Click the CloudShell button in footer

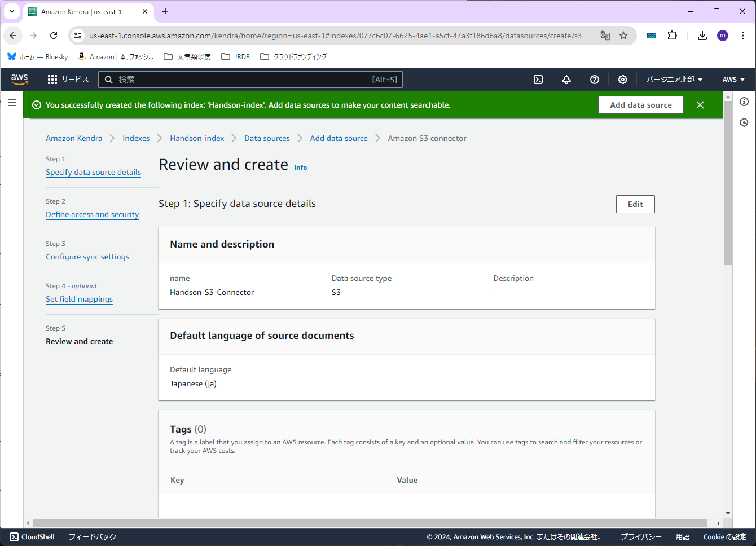[x=32, y=537]
